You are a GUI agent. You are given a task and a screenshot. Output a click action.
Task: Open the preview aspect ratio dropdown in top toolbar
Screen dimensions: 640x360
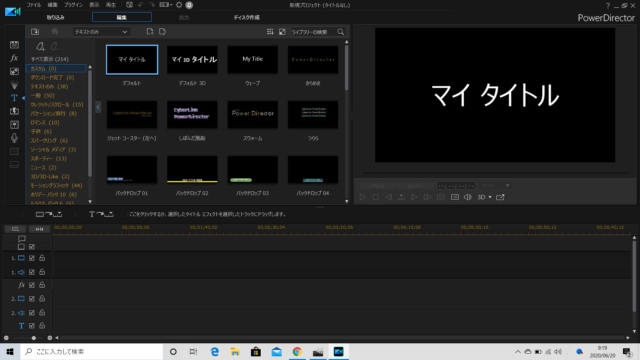click(166, 5)
